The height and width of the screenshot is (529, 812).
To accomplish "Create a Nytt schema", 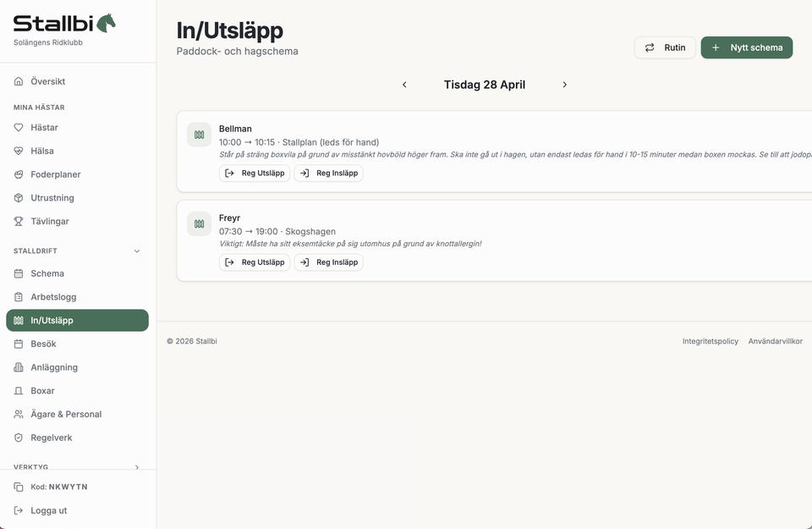I will (747, 47).
